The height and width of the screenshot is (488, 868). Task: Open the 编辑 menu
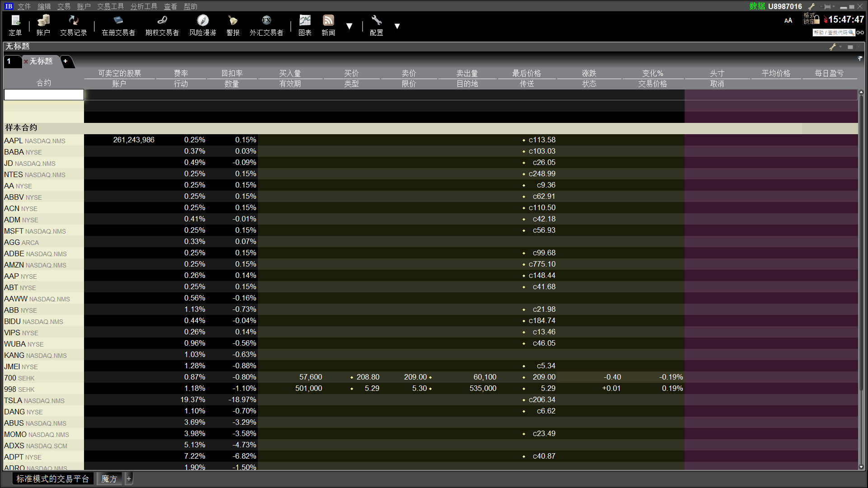point(44,6)
